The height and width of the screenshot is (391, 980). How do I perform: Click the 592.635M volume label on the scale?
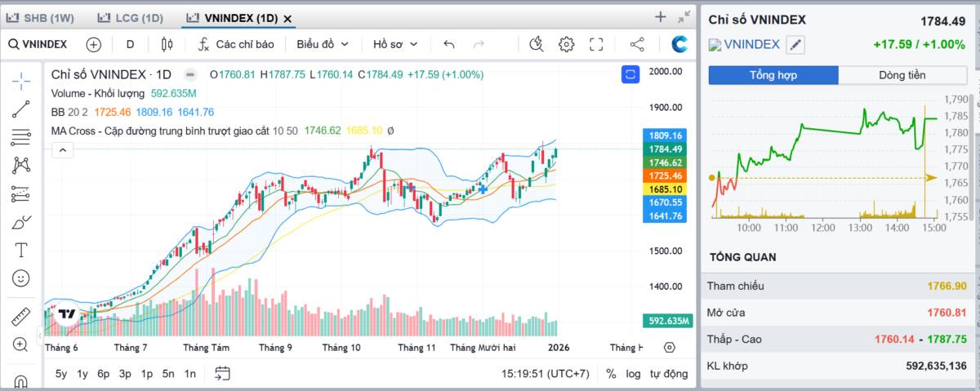click(x=667, y=321)
